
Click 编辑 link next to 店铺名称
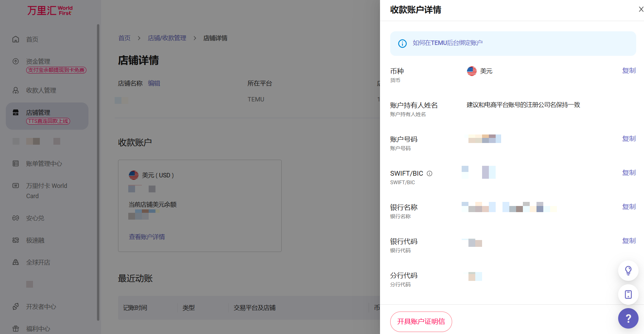pos(154,83)
